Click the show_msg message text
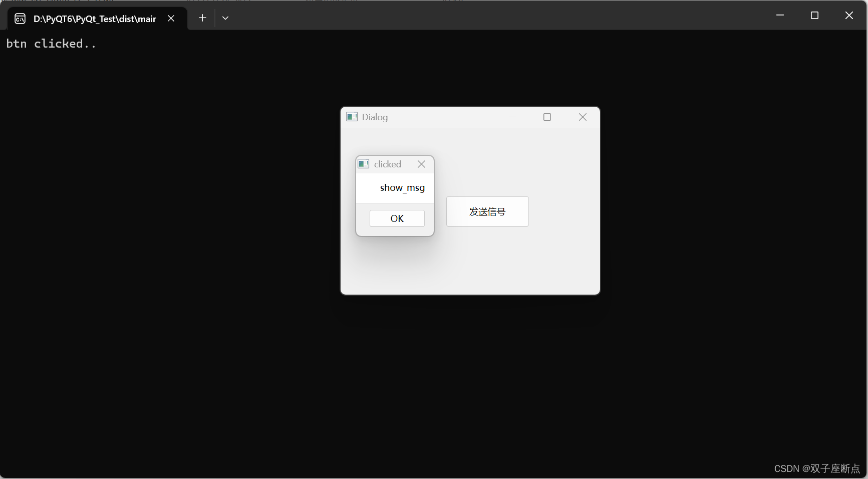 tap(402, 188)
